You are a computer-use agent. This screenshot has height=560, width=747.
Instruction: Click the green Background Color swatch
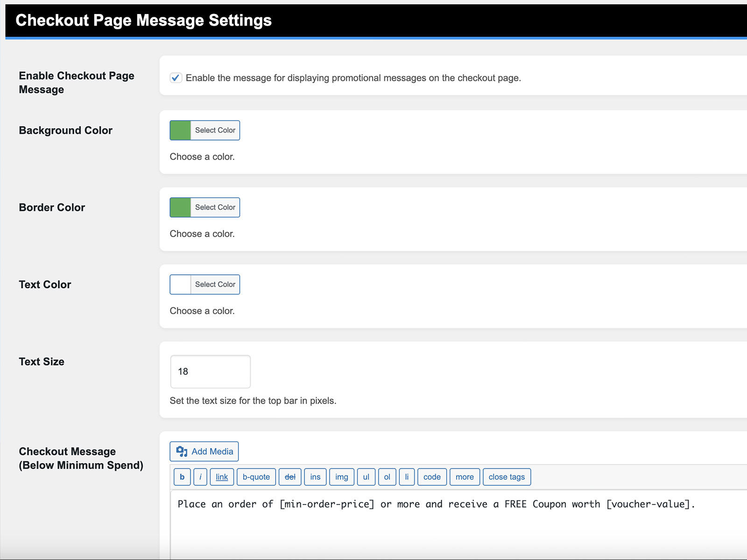pos(180,130)
